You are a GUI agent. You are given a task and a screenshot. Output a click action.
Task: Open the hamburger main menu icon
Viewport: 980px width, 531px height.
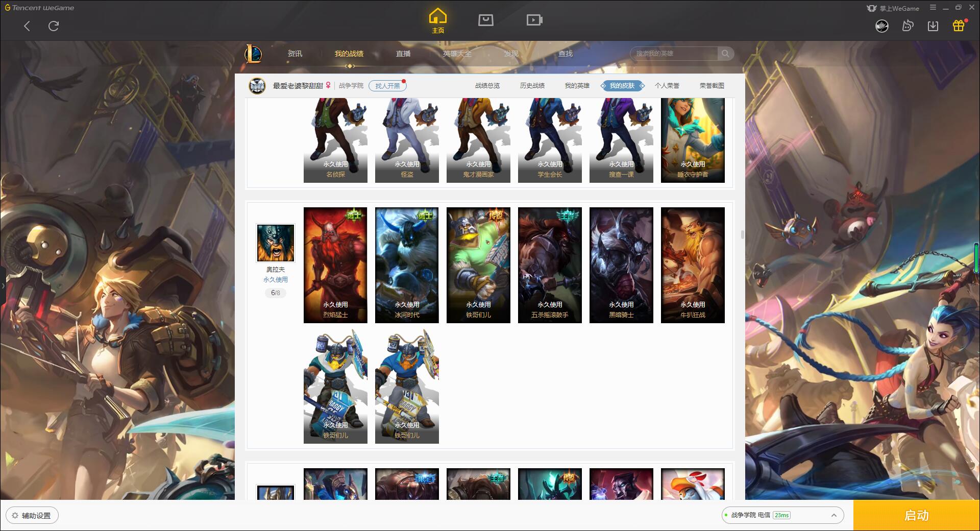click(x=933, y=8)
